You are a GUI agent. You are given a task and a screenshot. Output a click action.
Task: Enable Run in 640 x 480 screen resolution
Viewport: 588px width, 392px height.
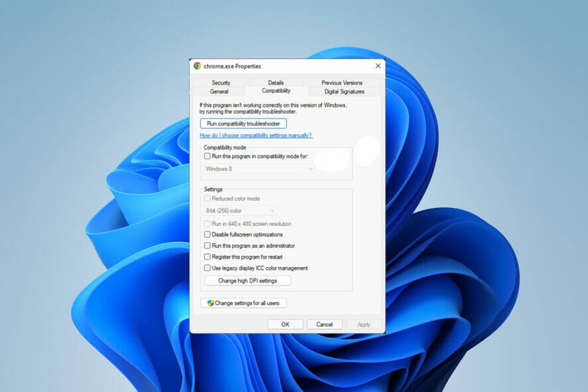coord(208,224)
